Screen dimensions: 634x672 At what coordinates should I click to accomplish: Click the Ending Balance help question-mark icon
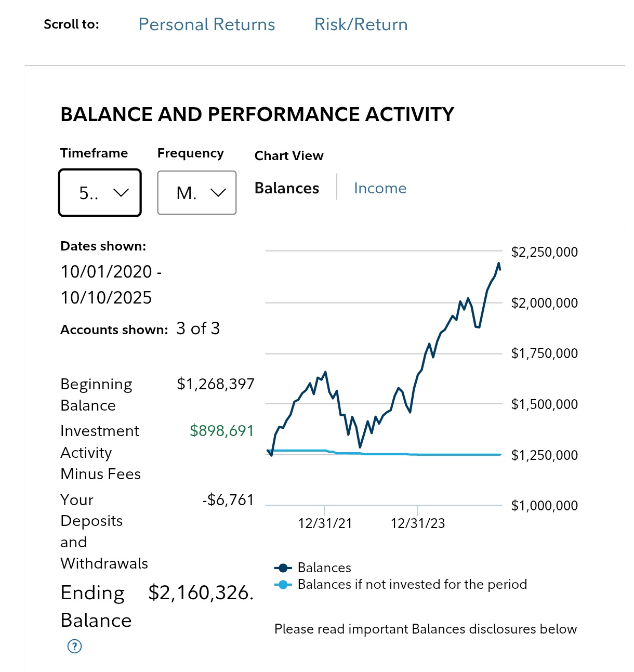coord(75,646)
